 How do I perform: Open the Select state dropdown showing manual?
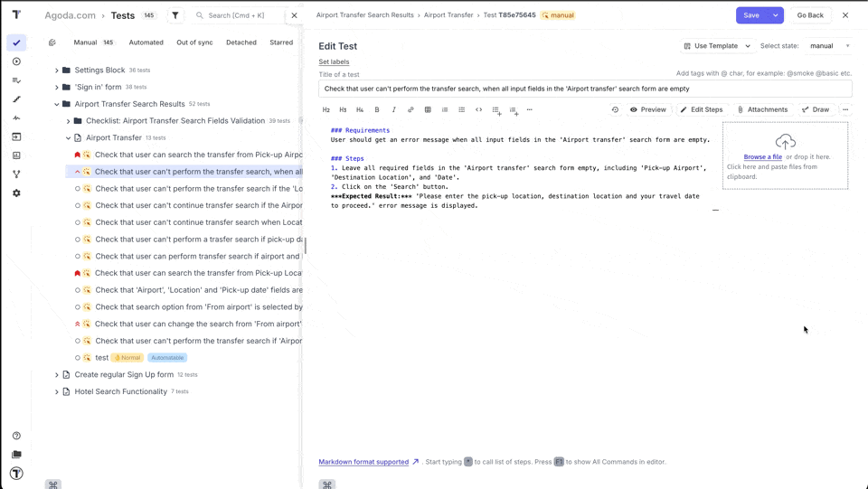[829, 46]
